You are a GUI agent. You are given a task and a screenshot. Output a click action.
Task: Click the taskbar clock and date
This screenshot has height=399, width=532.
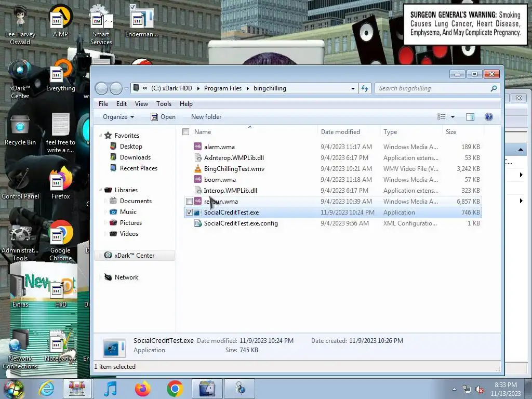pos(506,389)
